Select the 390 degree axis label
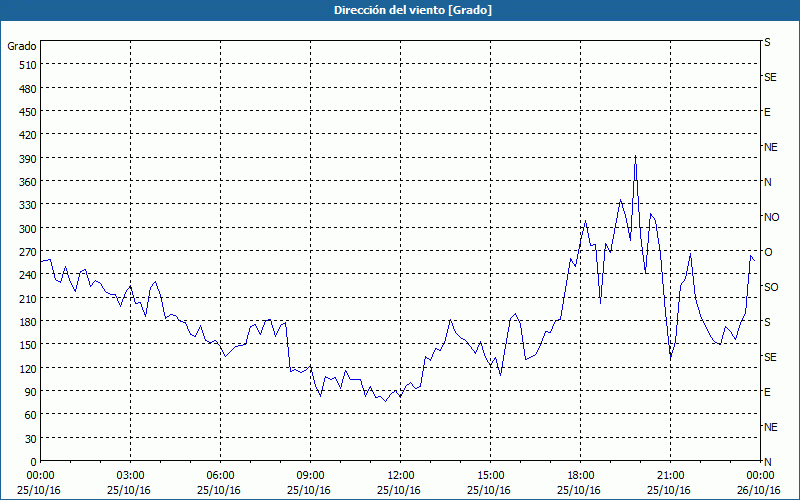 tap(28, 159)
